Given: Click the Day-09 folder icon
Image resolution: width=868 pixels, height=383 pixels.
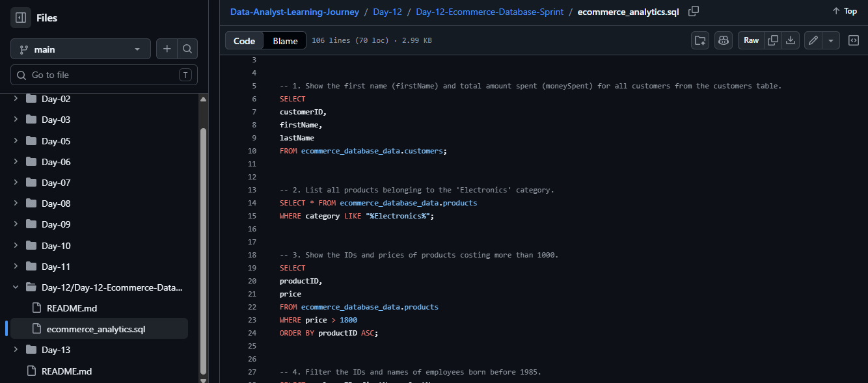Looking at the screenshot, I should point(31,224).
